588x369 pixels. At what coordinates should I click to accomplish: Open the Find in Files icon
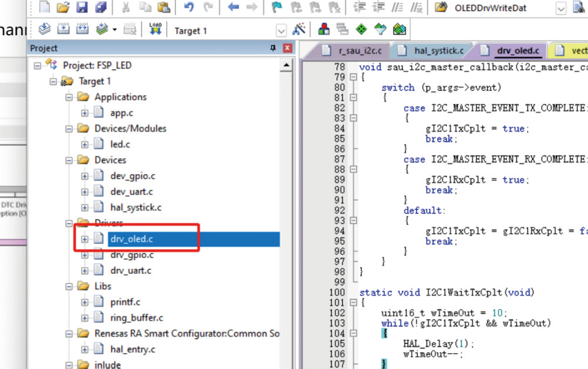[441, 6]
